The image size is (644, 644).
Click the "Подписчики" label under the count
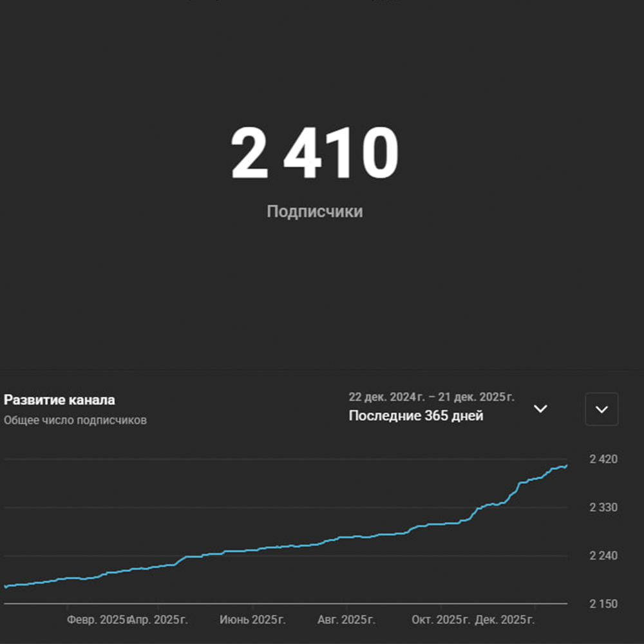point(314,211)
